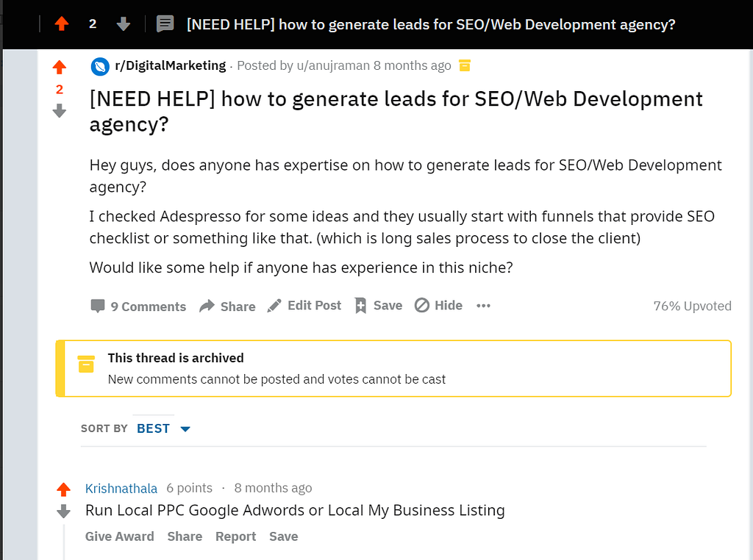Click the '6 points' comment score

[189, 488]
